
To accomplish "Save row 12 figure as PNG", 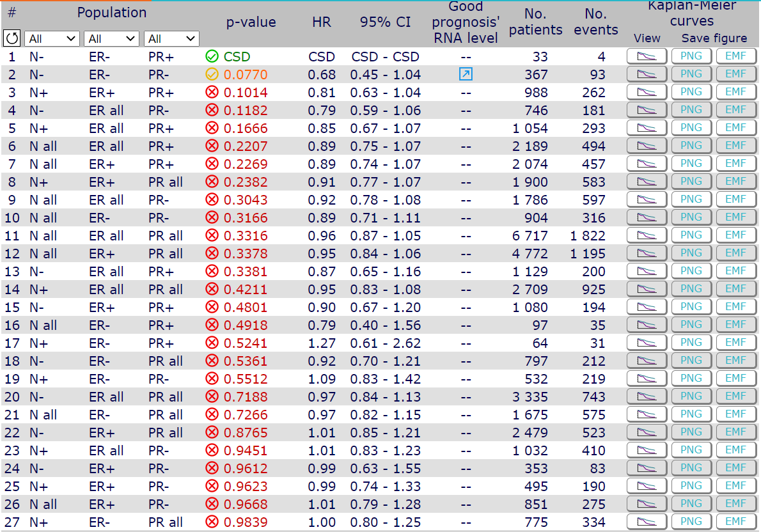I will [691, 253].
